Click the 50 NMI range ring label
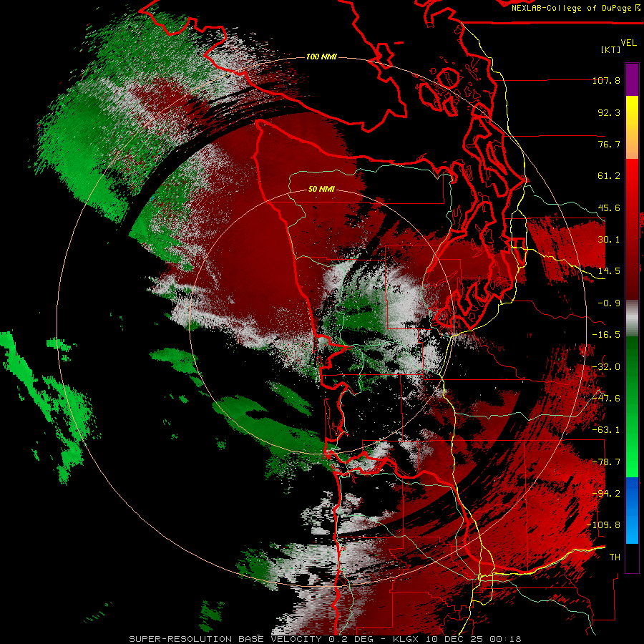 click(x=321, y=189)
